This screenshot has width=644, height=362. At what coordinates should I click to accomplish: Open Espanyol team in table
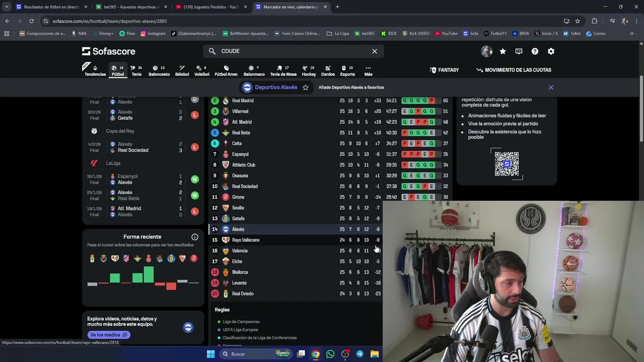(240, 154)
